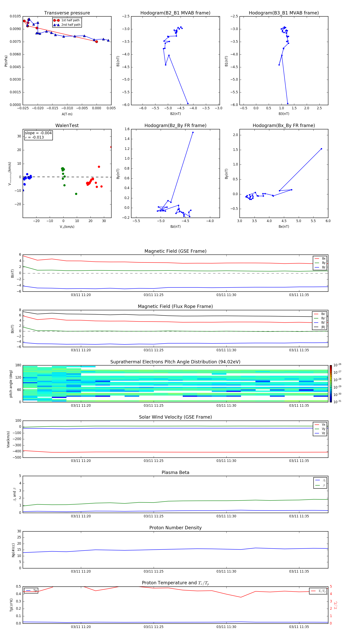The height and width of the screenshot is (644, 351).
Task: Select '1st half path' legend entry
Action: point(67,20)
